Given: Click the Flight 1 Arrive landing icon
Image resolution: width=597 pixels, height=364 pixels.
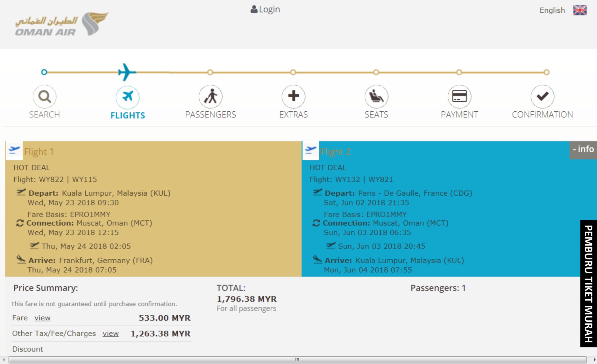Looking at the screenshot, I should pyautogui.click(x=21, y=259).
